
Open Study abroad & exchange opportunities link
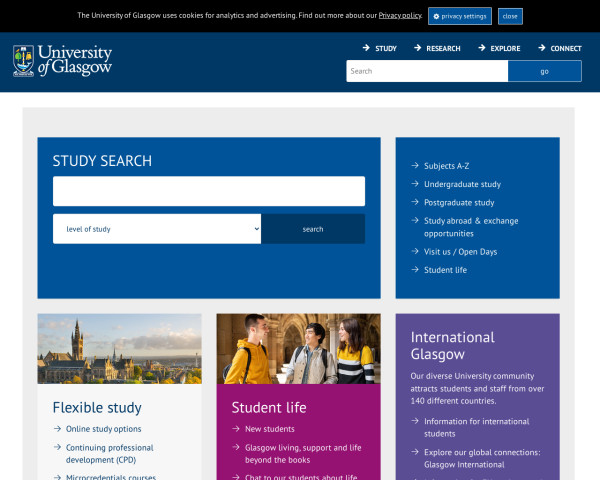(471, 227)
